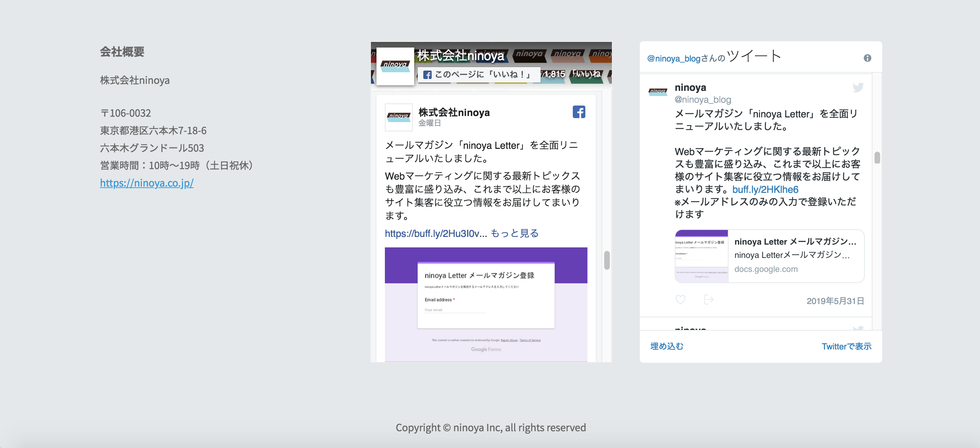This screenshot has width=980, height=448.
Task: Click ninoya Letter Google Forms image preview
Action: click(x=486, y=304)
